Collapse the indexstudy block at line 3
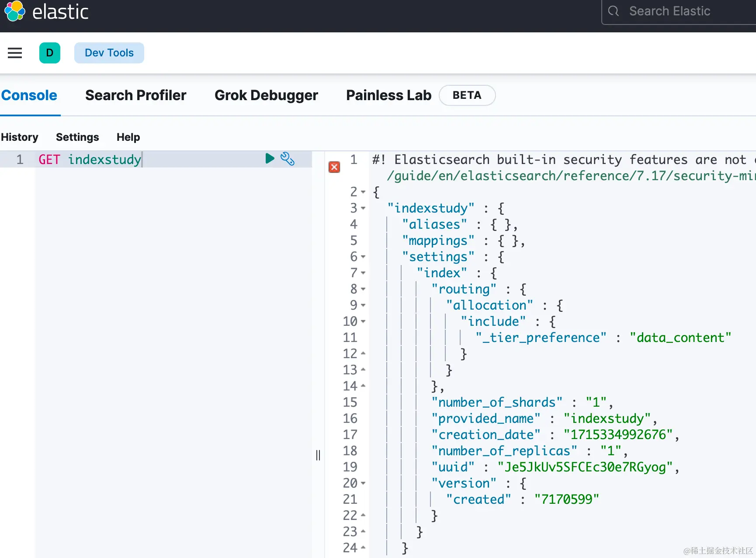 click(x=363, y=208)
